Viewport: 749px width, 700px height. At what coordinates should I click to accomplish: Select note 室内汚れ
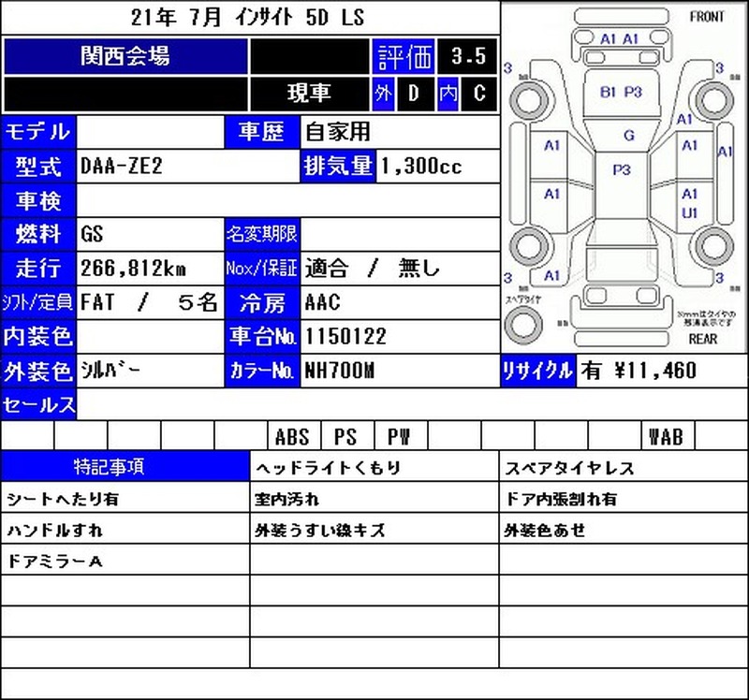point(286,500)
